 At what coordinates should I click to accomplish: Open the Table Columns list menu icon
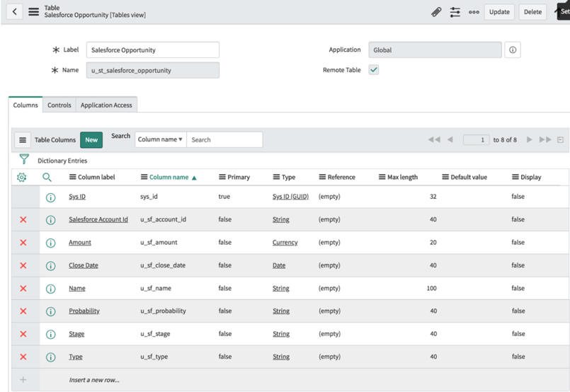[23, 140]
